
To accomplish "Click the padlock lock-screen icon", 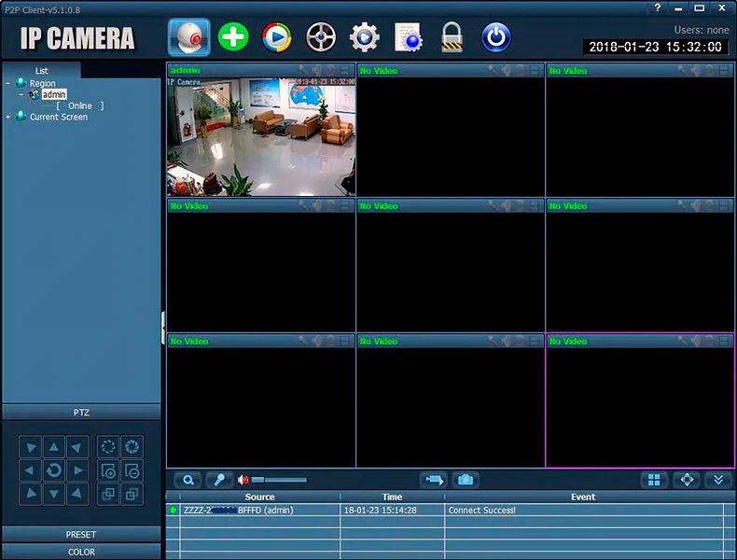I will tap(452, 37).
